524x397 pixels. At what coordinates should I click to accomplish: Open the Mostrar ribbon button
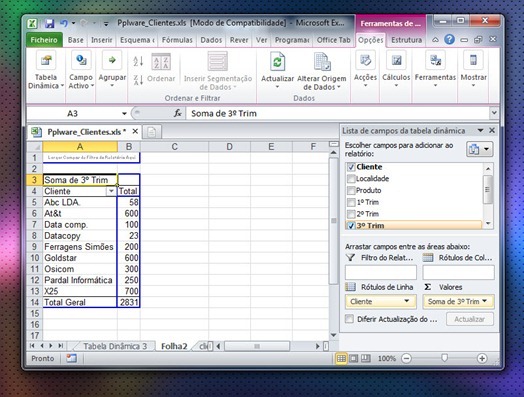(x=473, y=70)
